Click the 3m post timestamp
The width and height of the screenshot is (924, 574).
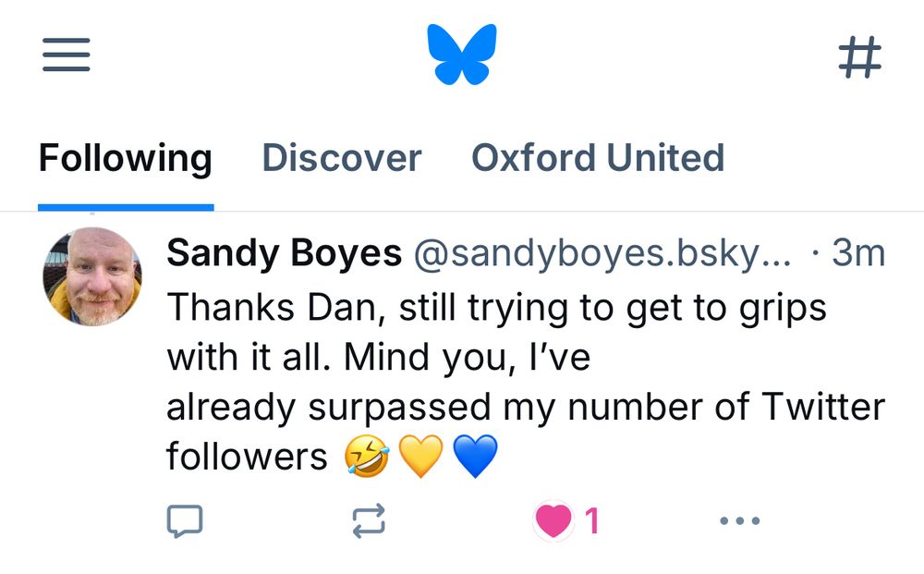point(857,252)
